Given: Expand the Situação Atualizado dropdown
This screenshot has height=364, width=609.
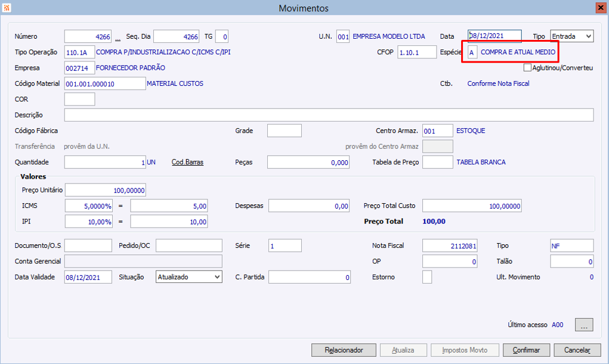Looking at the screenshot, I should 188,277.
